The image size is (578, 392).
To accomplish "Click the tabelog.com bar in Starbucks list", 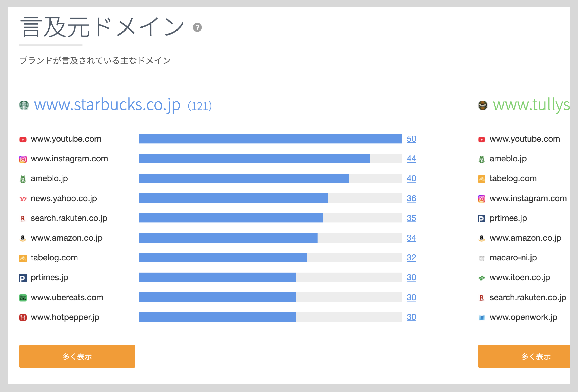I will [223, 257].
